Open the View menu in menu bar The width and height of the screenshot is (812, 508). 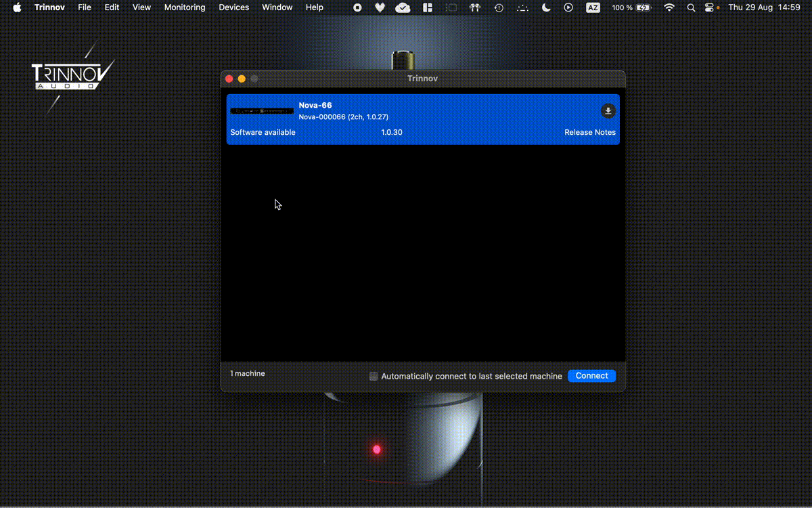tap(141, 7)
